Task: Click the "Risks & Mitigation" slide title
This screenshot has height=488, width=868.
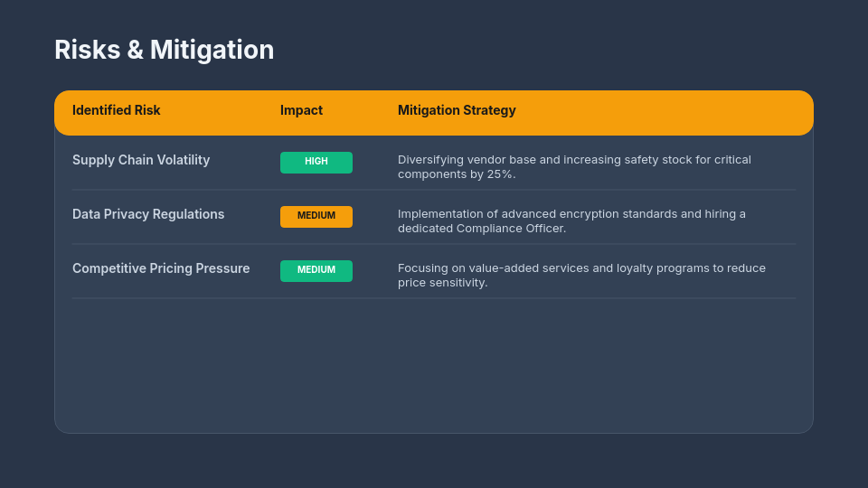Action: (x=164, y=50)
